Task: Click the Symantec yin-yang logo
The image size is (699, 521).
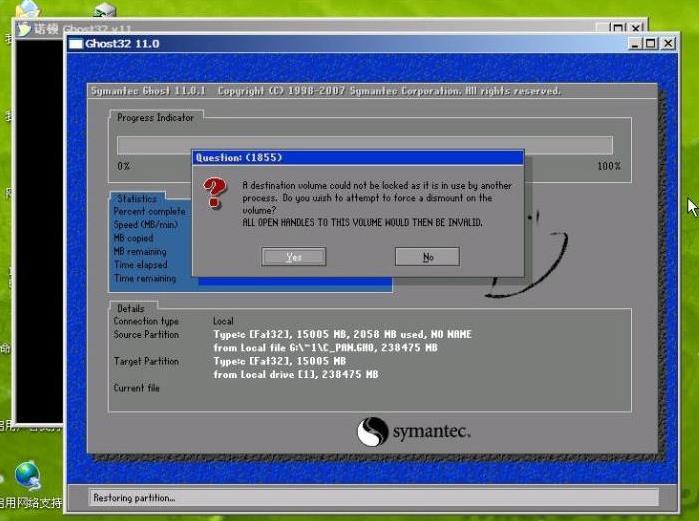Action: point(373,431)
